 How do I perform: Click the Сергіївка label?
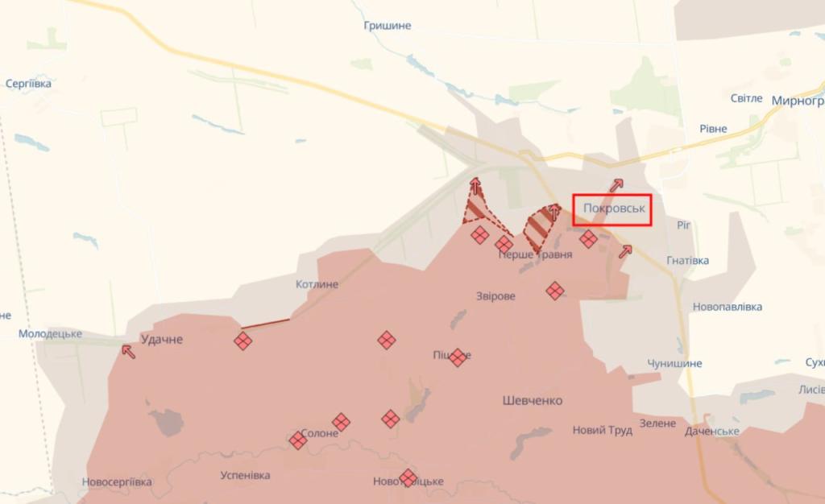[x=28, y=84]
